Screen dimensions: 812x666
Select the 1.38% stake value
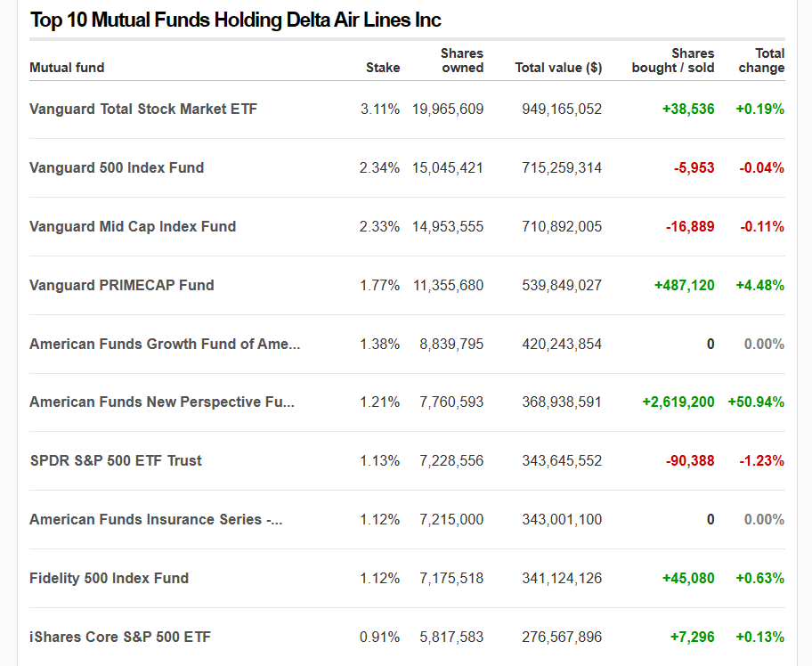click(x=380, y=344)
